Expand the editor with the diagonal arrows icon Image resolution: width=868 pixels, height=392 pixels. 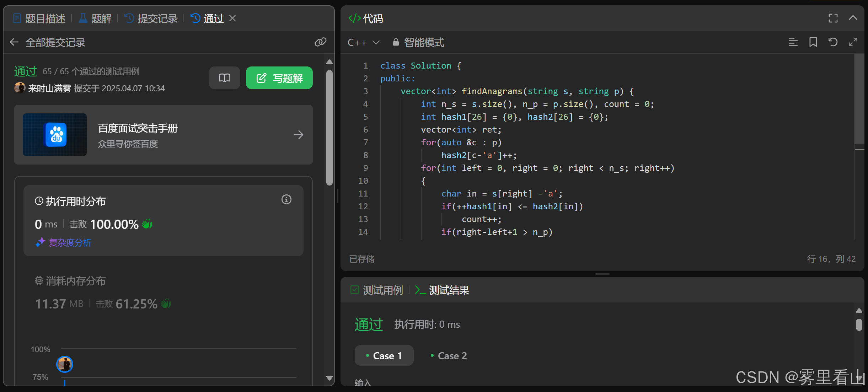[853, 42]
